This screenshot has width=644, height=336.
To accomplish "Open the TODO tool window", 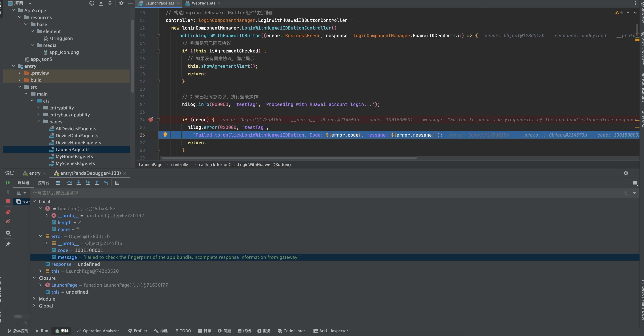I will click(x=183, y=331).
